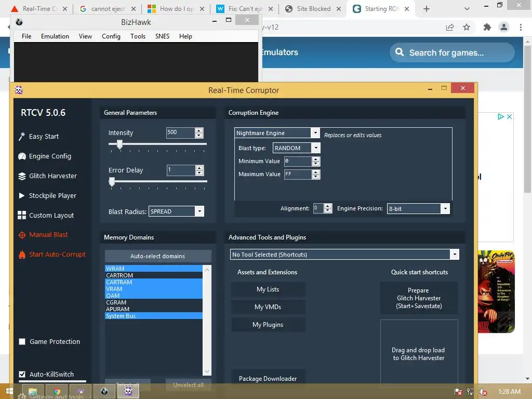This screenshot has height=399, width=532.
Task: Click Alignment spinner arrows
Action: pyautogui.click(x=327, y=208)
